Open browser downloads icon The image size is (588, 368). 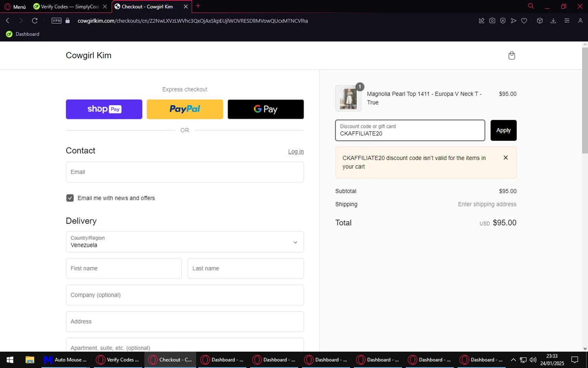[553, 21]
